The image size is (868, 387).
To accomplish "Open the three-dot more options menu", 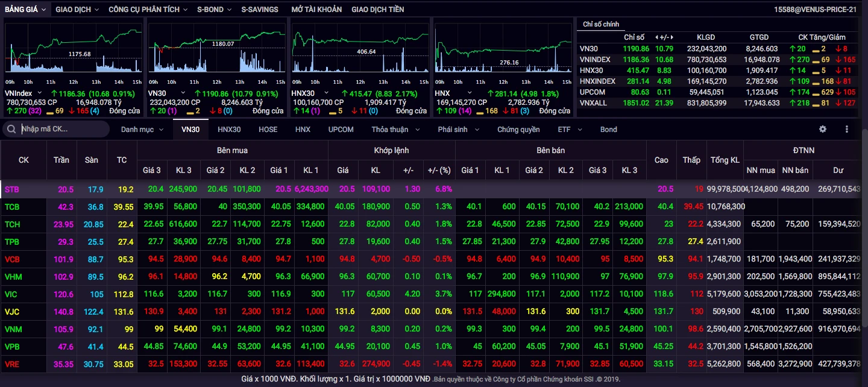I will 846,129.
